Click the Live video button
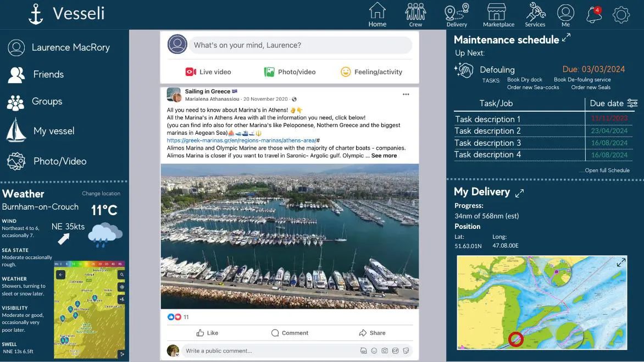Viewport: 644px width, 362px height. (x=208, y=72)
